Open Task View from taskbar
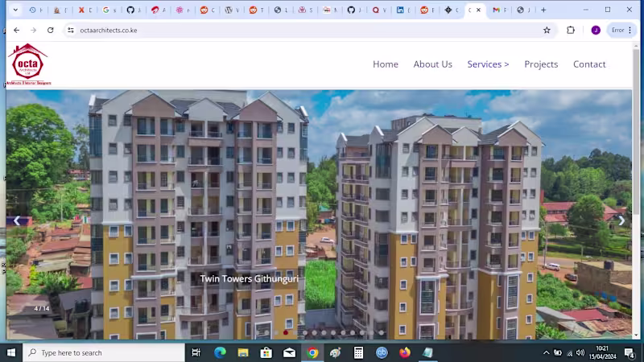644x362 pixels. pos(196,352)
